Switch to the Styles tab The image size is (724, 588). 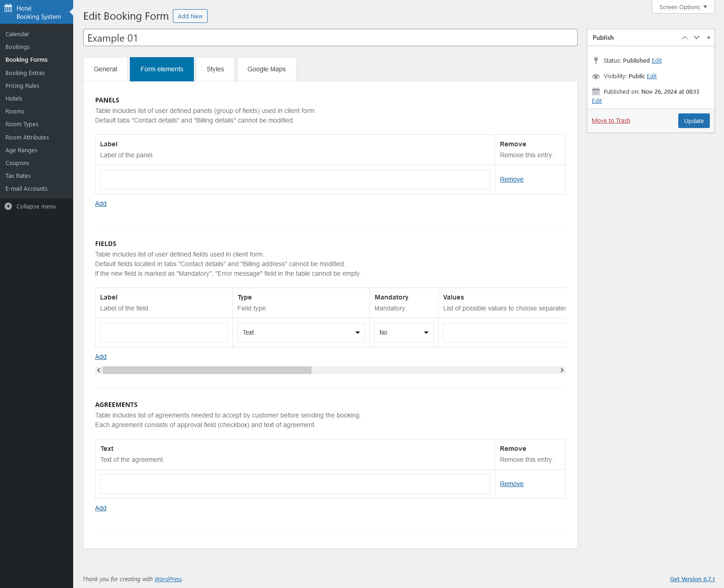point(215,69)
